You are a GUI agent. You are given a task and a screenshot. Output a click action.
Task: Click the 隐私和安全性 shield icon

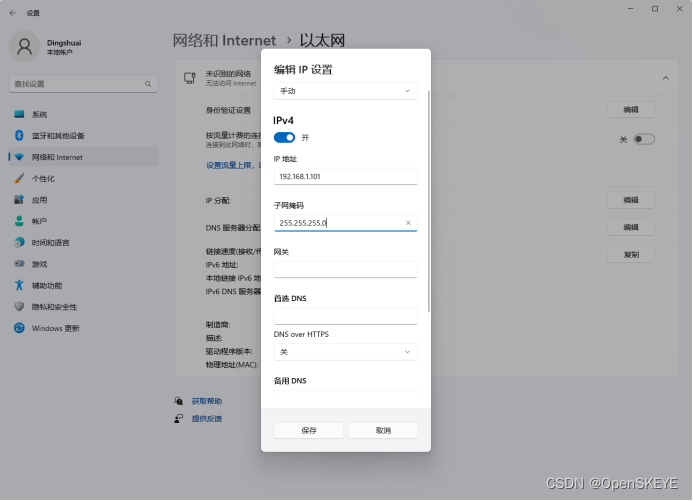[x=19, y=307]
